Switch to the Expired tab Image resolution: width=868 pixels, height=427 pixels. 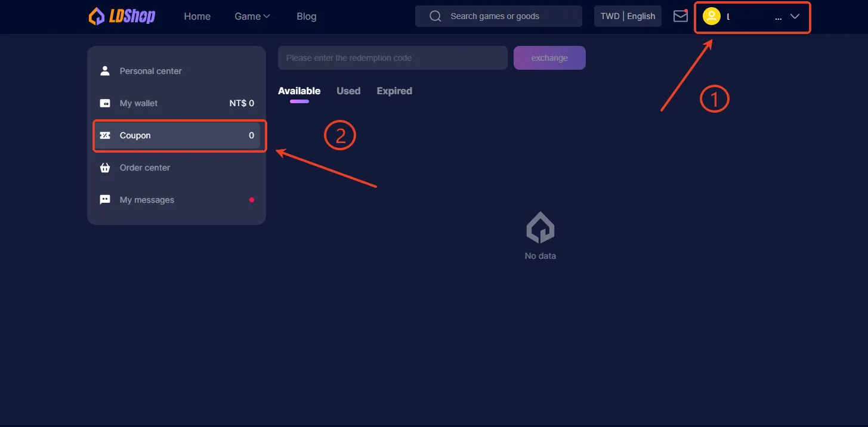coord(394,91)
